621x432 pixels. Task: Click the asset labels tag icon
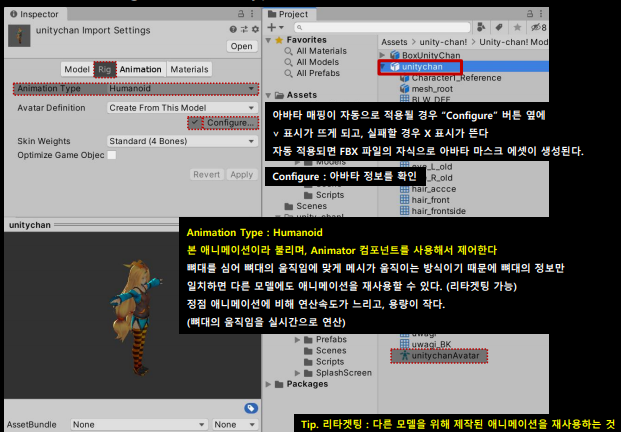251,408
